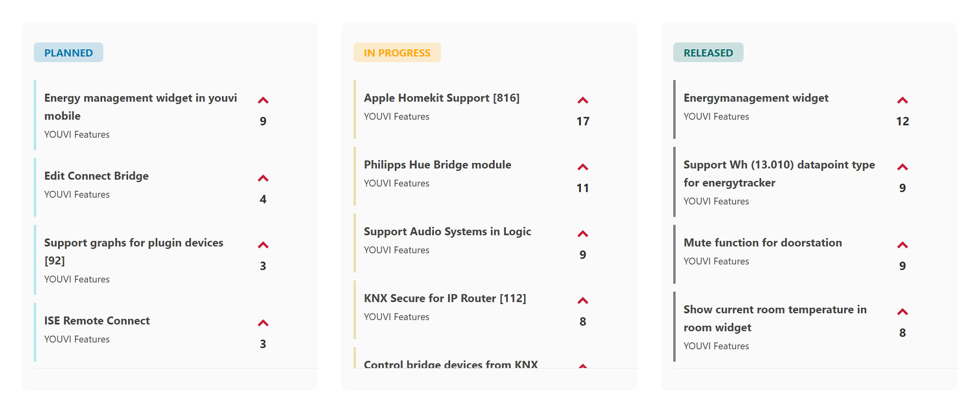Upvote Philipps Hue Bridge module
This screenshot has width=980, height=414.
[582, 167]
